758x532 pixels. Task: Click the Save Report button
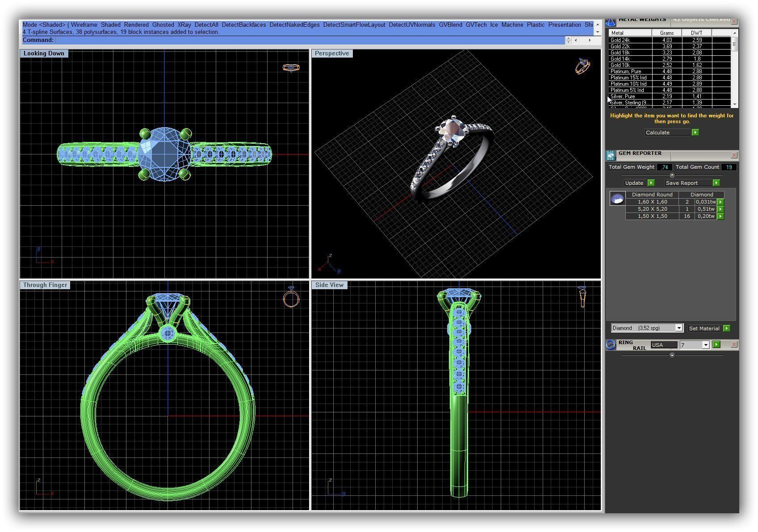click(x=688, y=183)
